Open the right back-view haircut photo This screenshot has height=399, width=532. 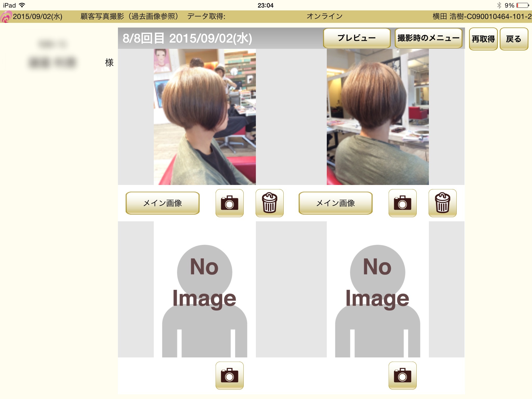coord(378,117)
